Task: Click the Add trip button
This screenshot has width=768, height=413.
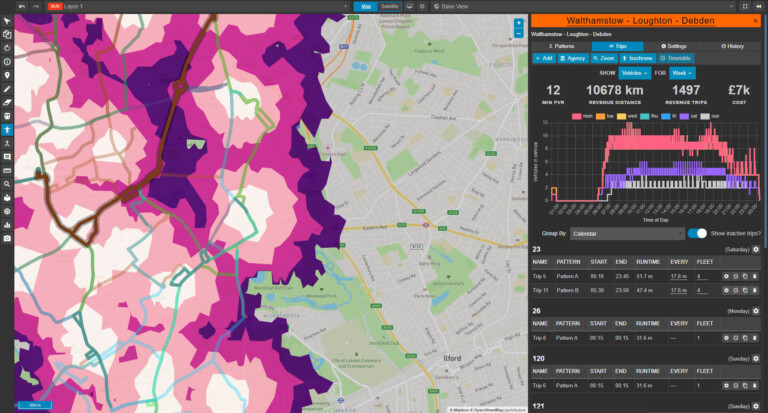Action: coord(544,58)
